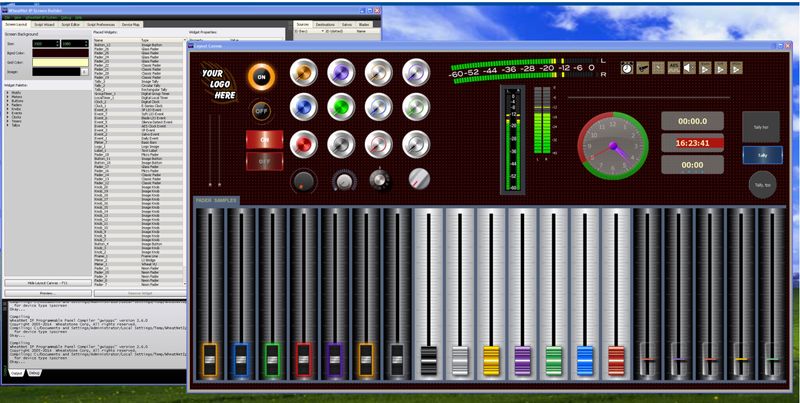Toggle the dim red rectangular OFF button

264,161
